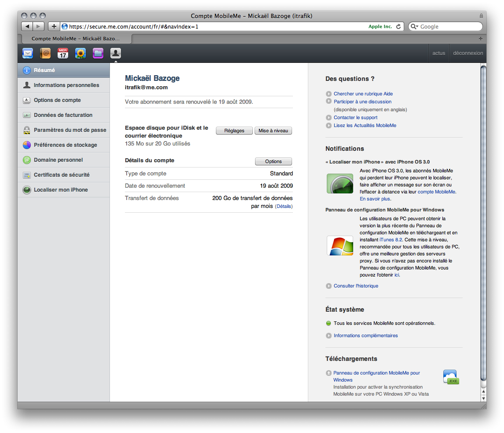
Task: Go forward with the browser forward arrow
Action: point(38,26)
